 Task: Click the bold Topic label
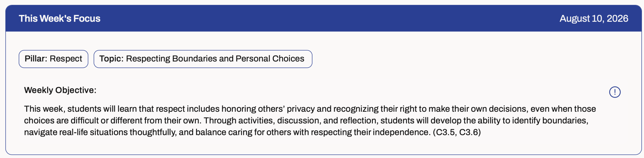click(111, 59)
